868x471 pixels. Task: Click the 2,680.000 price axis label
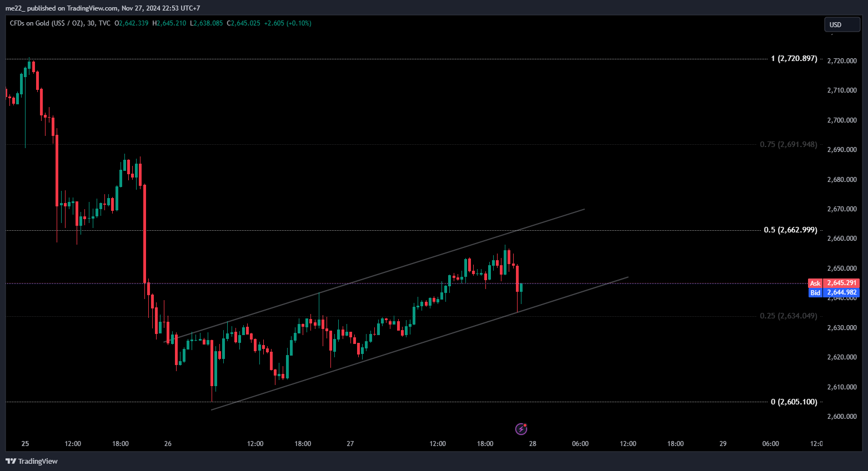point(842,179)
